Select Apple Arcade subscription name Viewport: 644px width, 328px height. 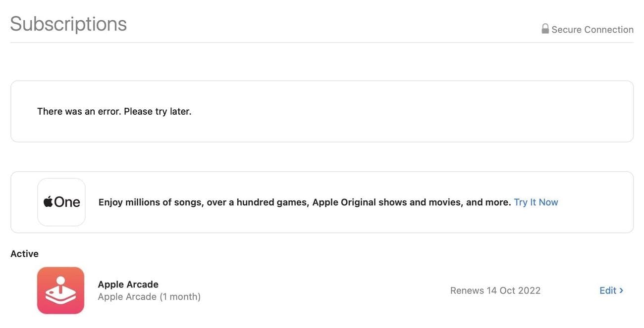(128, 284)
